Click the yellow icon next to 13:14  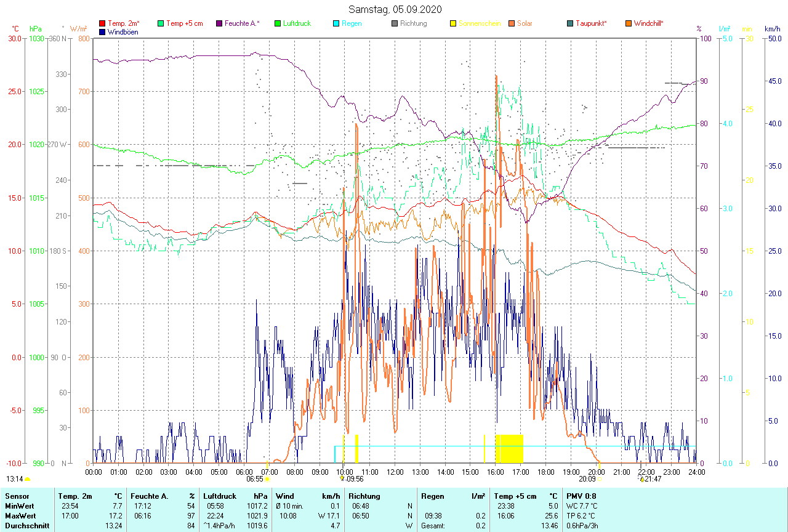[28, 479]
